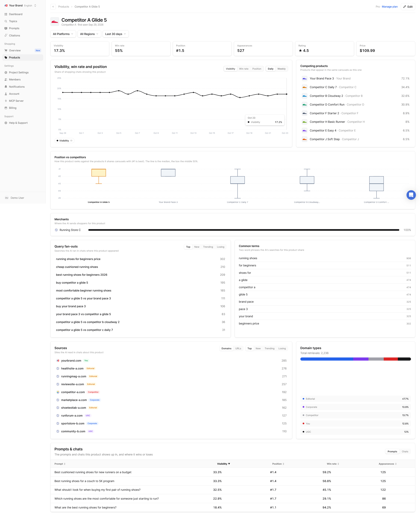This screenshot has height=517, width=420.
Task: Switch Sources view to URLs
Action: 238,349
